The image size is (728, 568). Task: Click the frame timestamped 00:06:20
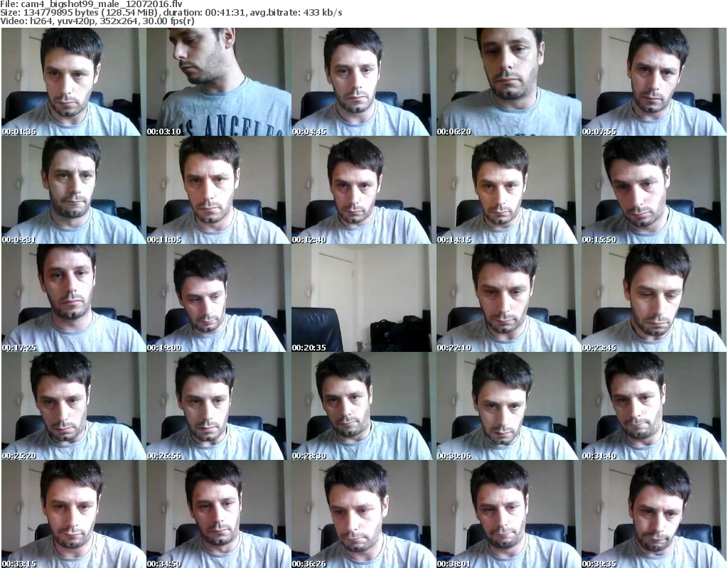click(509, 82)
